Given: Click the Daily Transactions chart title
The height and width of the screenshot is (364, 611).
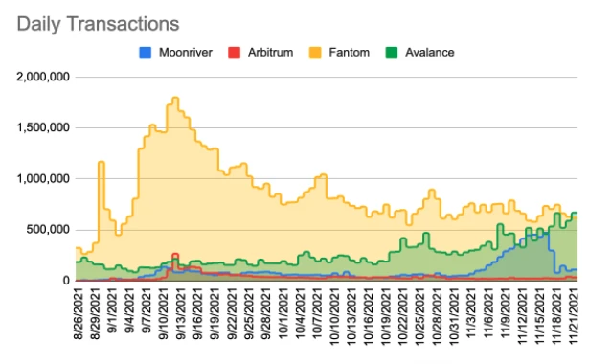Looking at the screenshot, I should [x=99, y=24].
